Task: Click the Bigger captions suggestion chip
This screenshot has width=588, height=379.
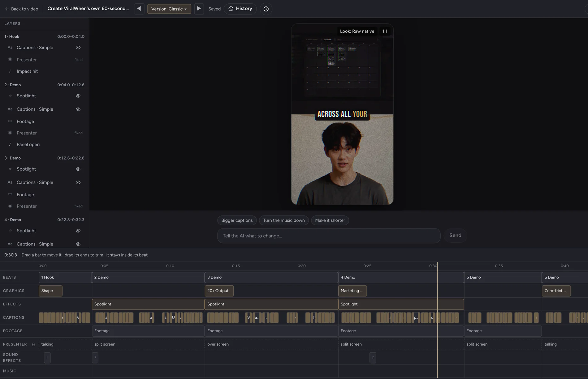Action: 237,220
